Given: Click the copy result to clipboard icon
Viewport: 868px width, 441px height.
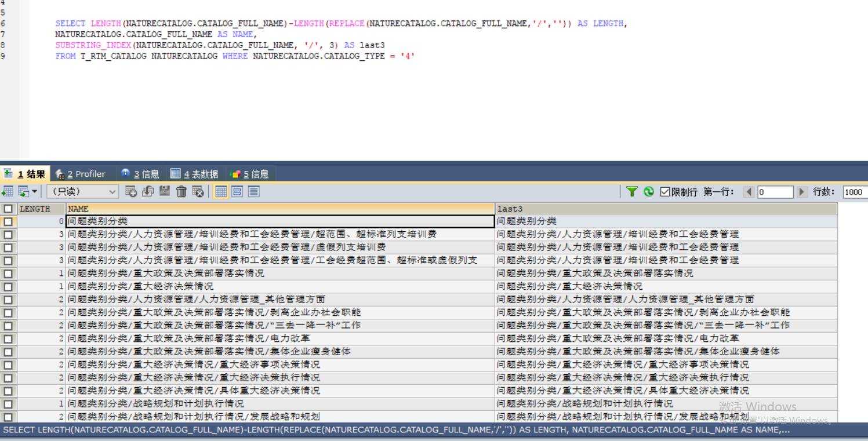Looking at the screenshot, I should point(24,191).
